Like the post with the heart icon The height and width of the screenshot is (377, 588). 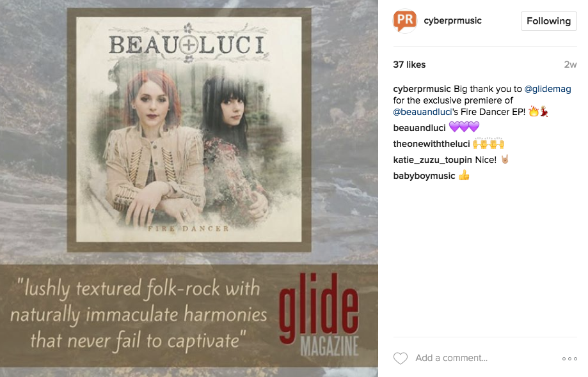click(400, 358)
